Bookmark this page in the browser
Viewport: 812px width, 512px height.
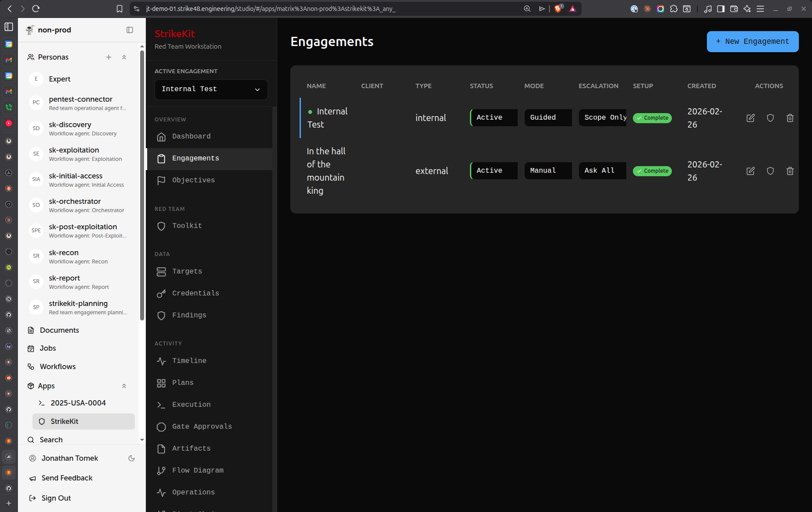(119, 9)
